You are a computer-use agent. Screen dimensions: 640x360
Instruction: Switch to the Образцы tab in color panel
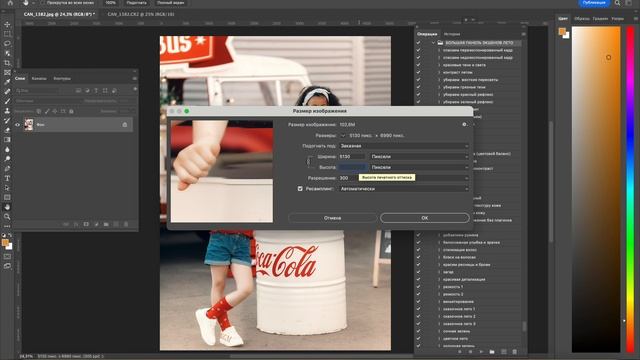pos(582,18)
